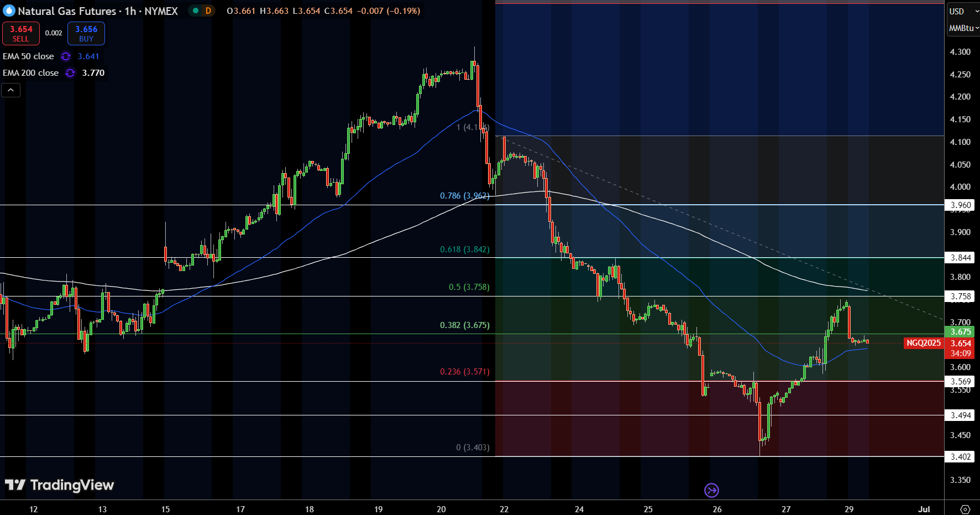Click the EMA 200 value 3.770
This screenshot has height=515, width=980.
click(x=93, y=73)
